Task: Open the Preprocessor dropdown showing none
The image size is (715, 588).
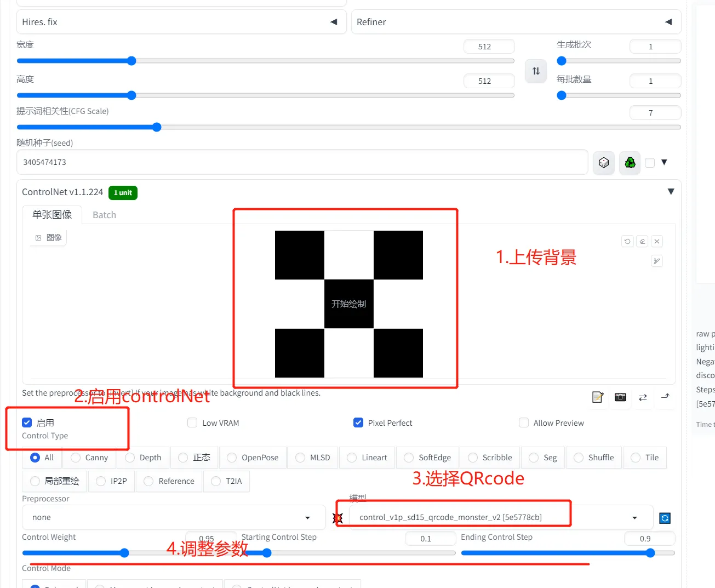Action: pyautogui.click(x=174, y=517)
